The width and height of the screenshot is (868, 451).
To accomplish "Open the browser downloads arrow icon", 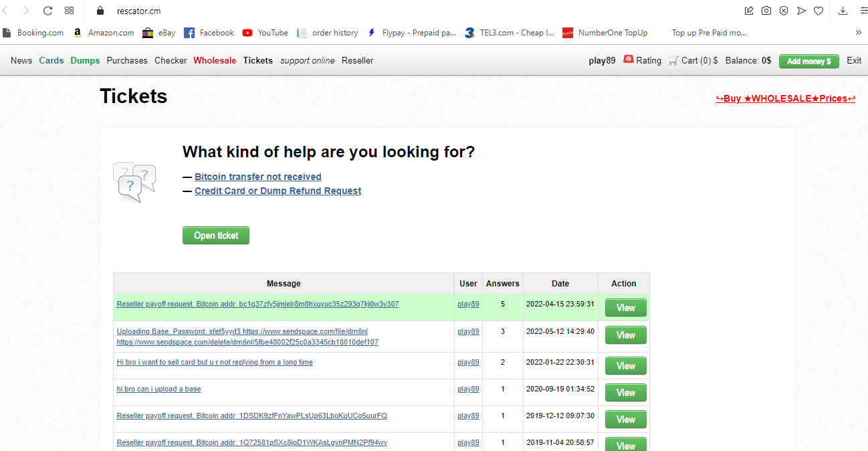I will click(843, 11).
